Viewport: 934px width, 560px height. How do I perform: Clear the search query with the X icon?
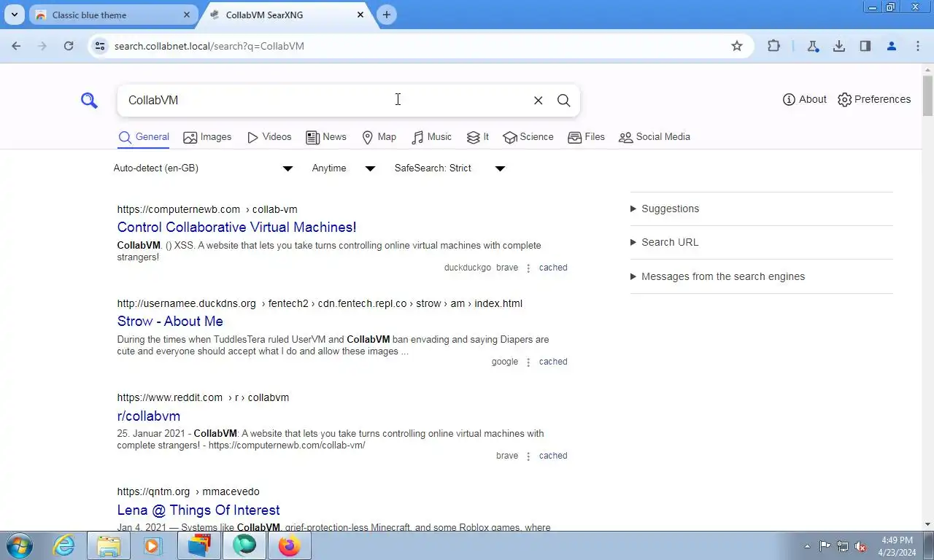point(538,101)
